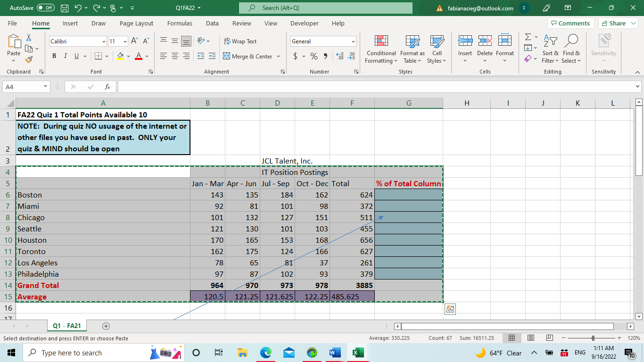Click the Find & Select button
The height and width of the screenshot is (362, 644).
(571, 49)
